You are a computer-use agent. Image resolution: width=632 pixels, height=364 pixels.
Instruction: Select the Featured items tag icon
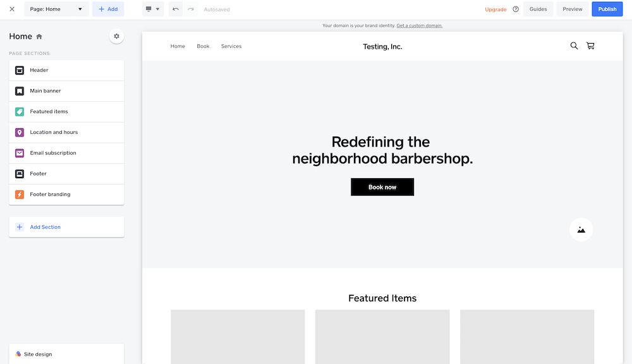pos(20,112)
